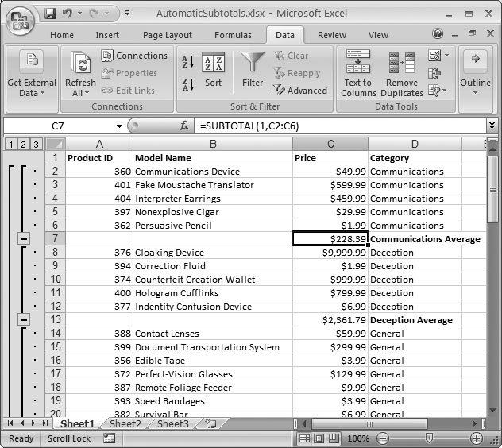This screenshot has height=448, width=502.
Task: Select column B header
Action: tap(213, 144)
